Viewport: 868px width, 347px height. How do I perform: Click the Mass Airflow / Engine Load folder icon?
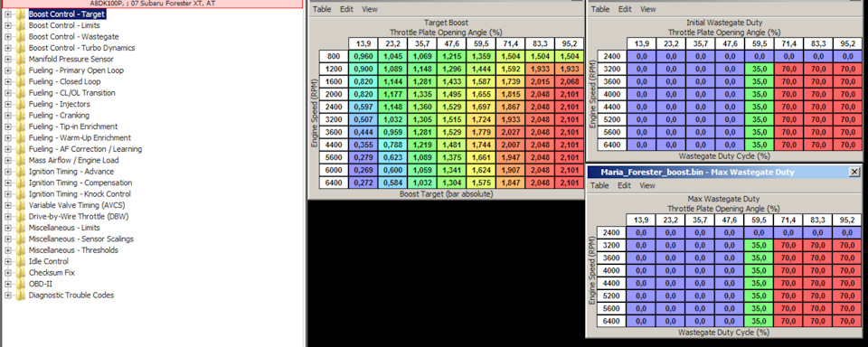point(21,161)
